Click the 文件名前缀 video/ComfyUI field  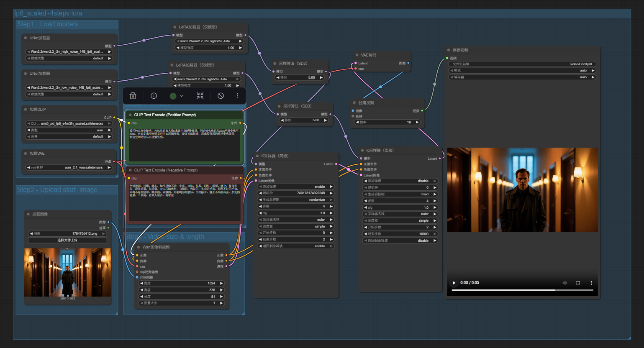click(x=522, y=64)
